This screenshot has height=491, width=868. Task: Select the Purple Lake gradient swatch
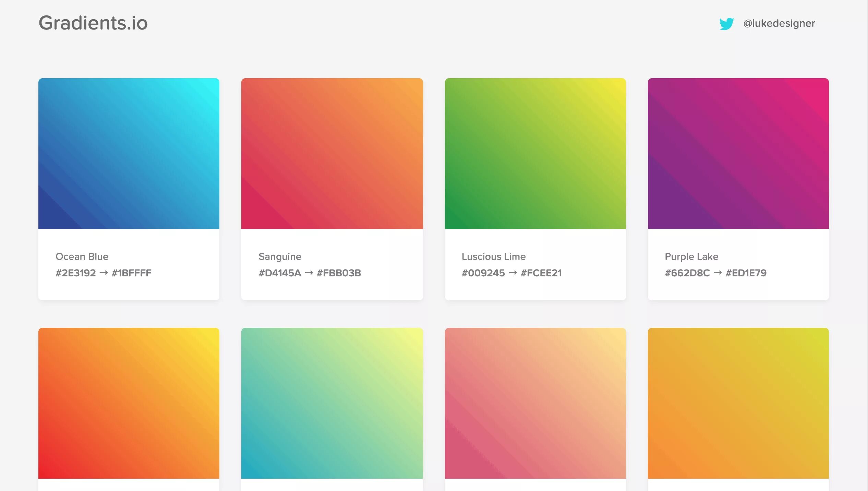pos(738,154)
